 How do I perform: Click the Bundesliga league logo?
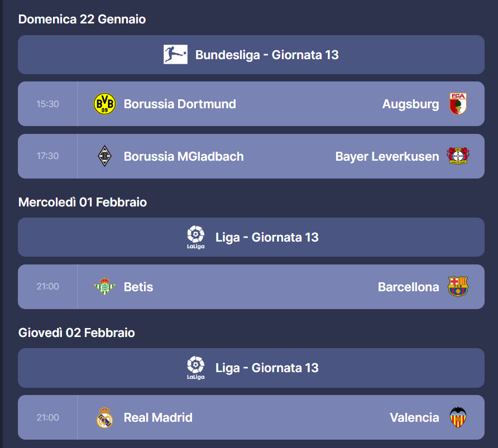click(x=175, y=55)
